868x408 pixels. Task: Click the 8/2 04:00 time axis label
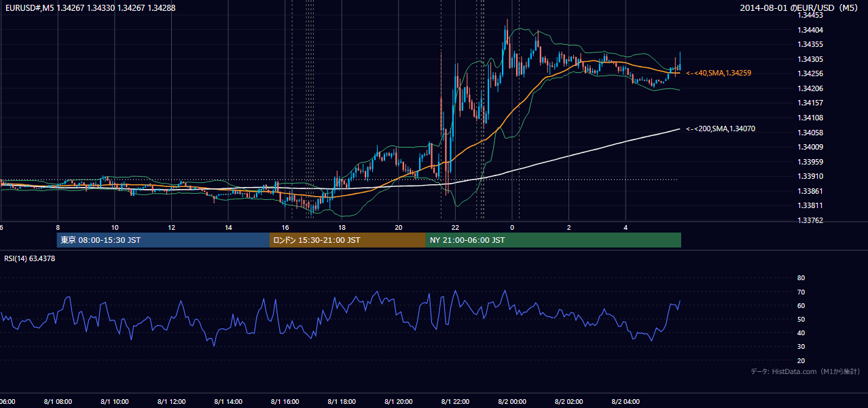click(x=626, y=401)
